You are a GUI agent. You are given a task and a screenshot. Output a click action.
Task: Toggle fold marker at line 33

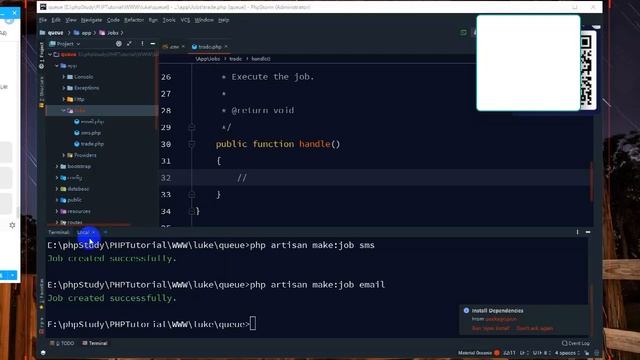191,195
